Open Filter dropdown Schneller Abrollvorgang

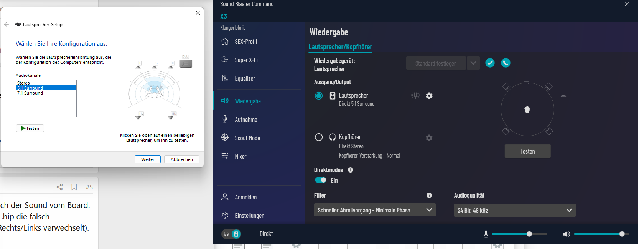coord(375,210)
